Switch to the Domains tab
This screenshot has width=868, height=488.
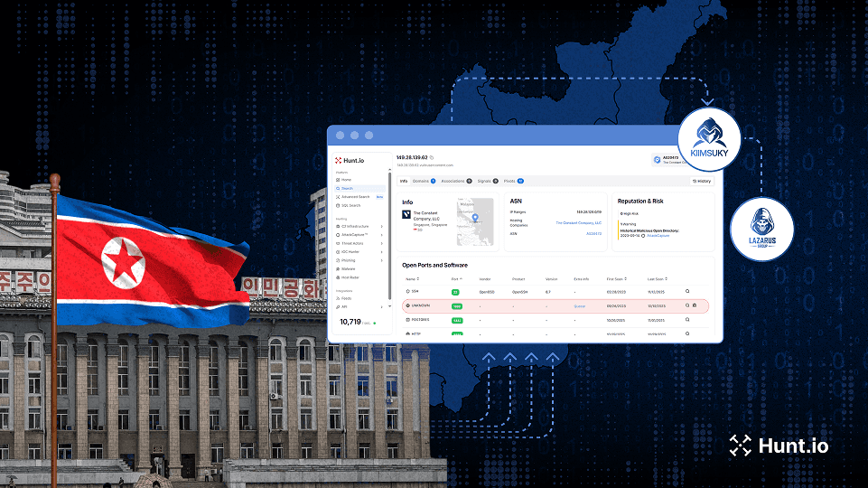424,181
